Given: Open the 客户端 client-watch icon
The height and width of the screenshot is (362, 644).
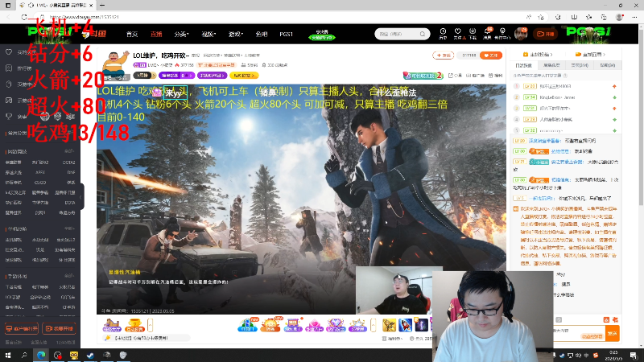Looking at the screenshot, I should (x=476, y=76).
